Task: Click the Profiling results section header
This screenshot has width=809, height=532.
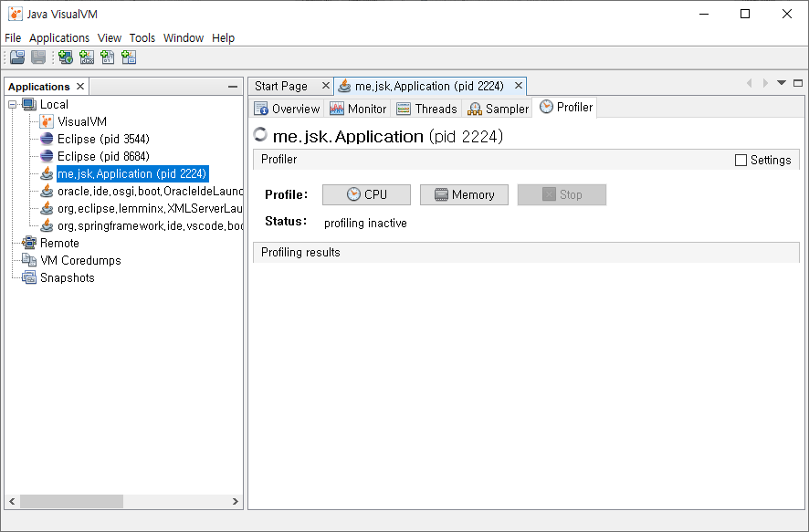Action: (x=526, y=253)
